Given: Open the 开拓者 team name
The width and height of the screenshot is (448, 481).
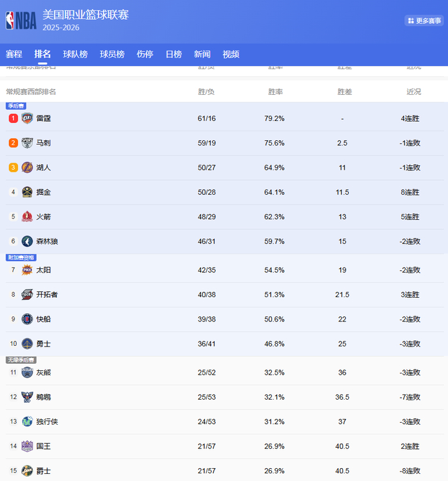Looking at the screenshot, I should [47, 295].
